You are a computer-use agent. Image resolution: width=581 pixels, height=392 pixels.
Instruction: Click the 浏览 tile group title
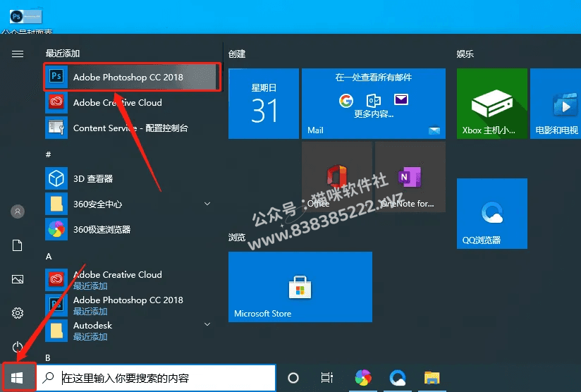point(237,237)
